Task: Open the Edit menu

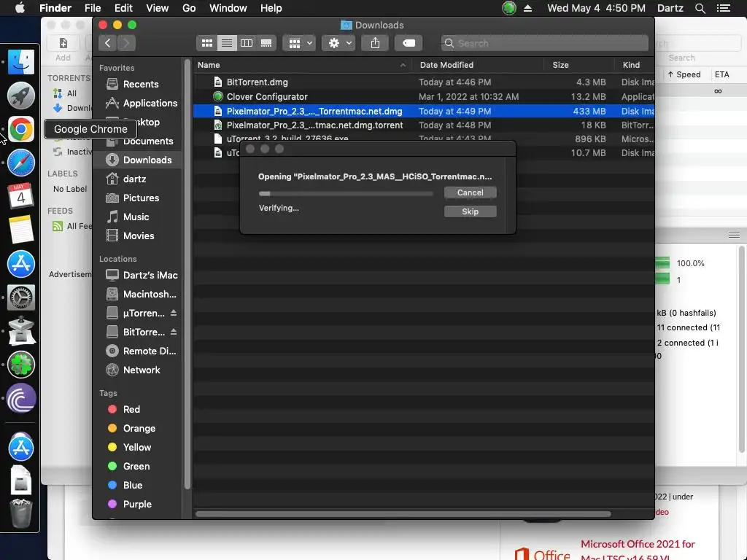Action: pyautogui.click(x=123, y=8)
